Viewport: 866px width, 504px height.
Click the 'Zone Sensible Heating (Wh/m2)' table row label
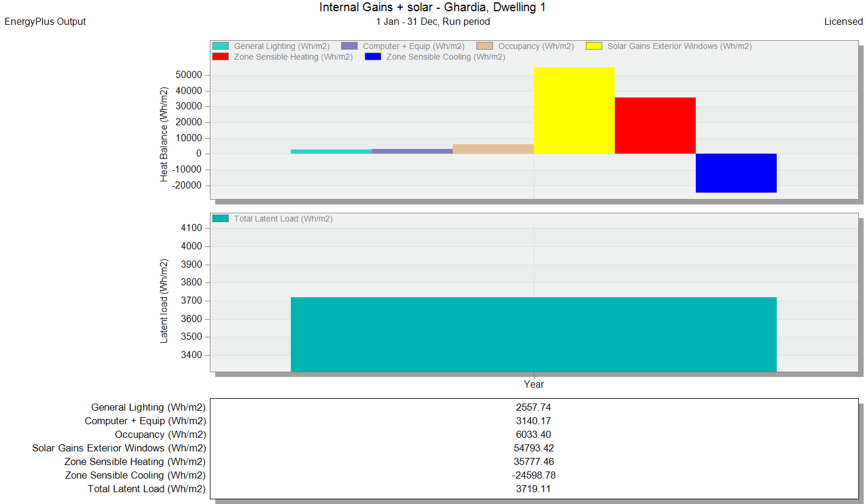click(135, 461)
